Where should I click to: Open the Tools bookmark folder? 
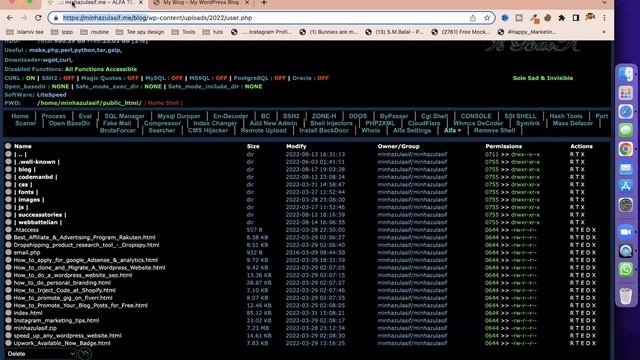pyautogui.click(x=184, y=32)
